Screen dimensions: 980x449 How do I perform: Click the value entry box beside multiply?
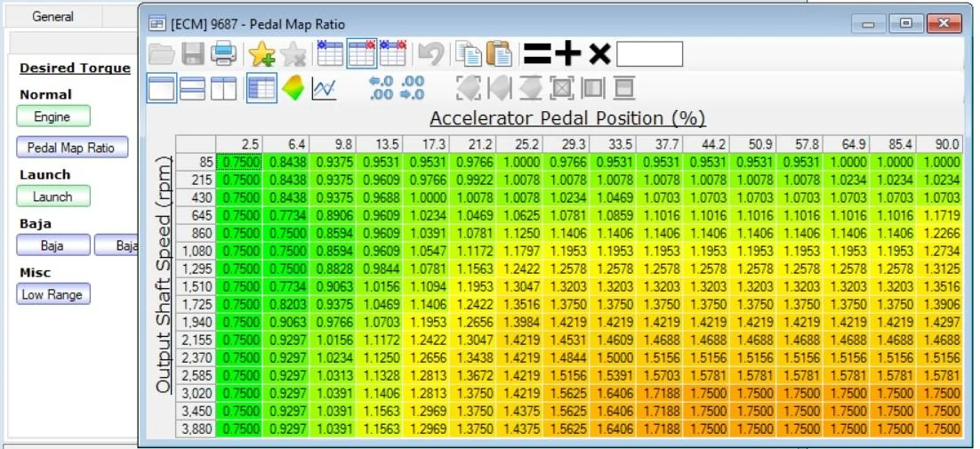649,54
